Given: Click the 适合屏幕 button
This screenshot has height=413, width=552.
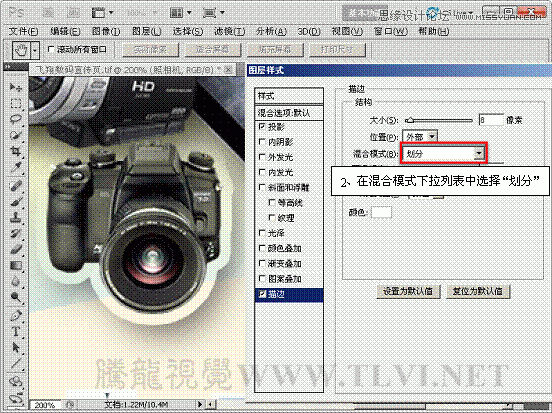Looking at the screenshot, I should tap(213, 50).
